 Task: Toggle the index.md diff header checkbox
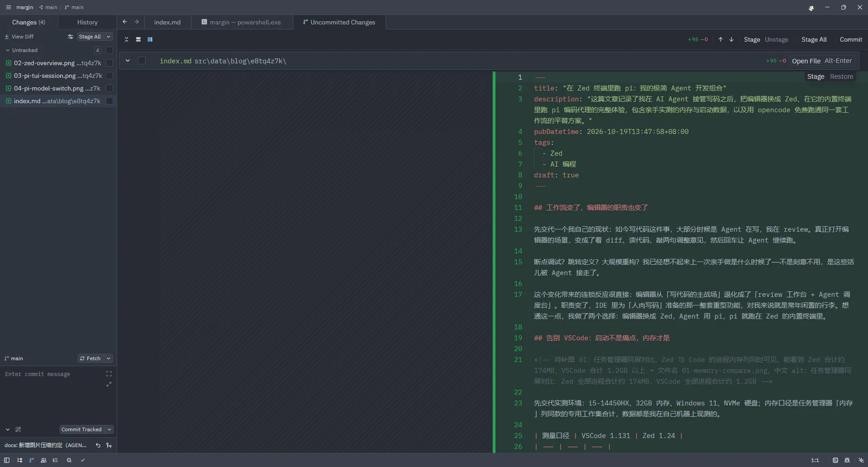(142, 61)
